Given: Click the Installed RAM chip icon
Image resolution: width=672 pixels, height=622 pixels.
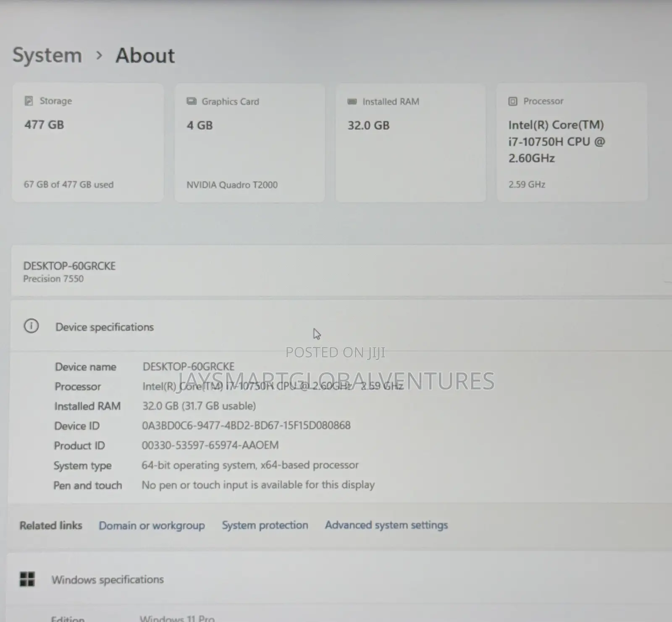Looking at the screenshot, I should [352, 102].
